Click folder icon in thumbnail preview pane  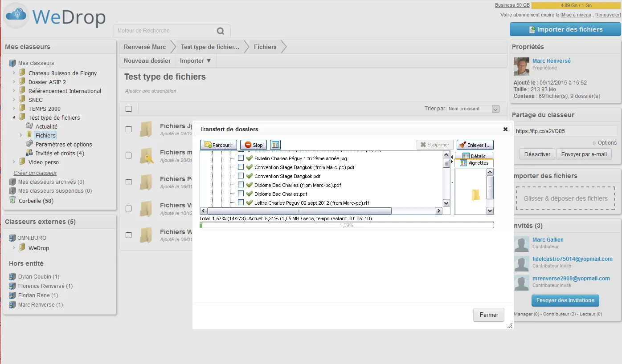coord(476,195)
